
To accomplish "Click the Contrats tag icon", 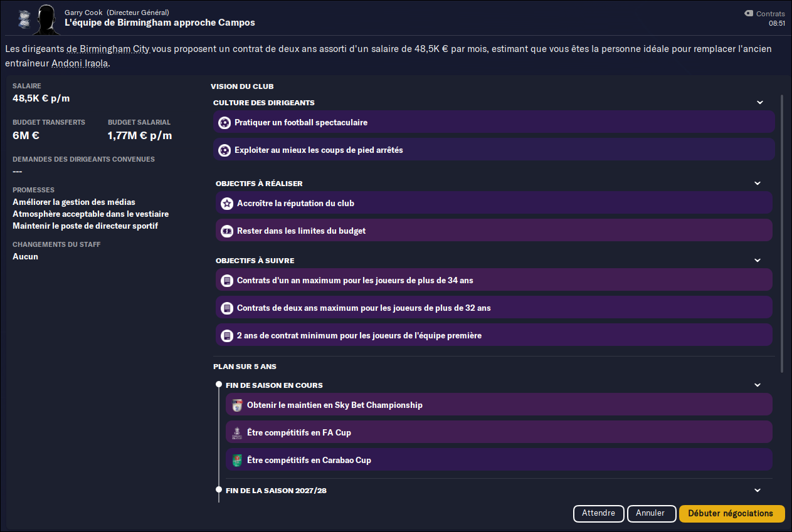I will pos(748,13).
